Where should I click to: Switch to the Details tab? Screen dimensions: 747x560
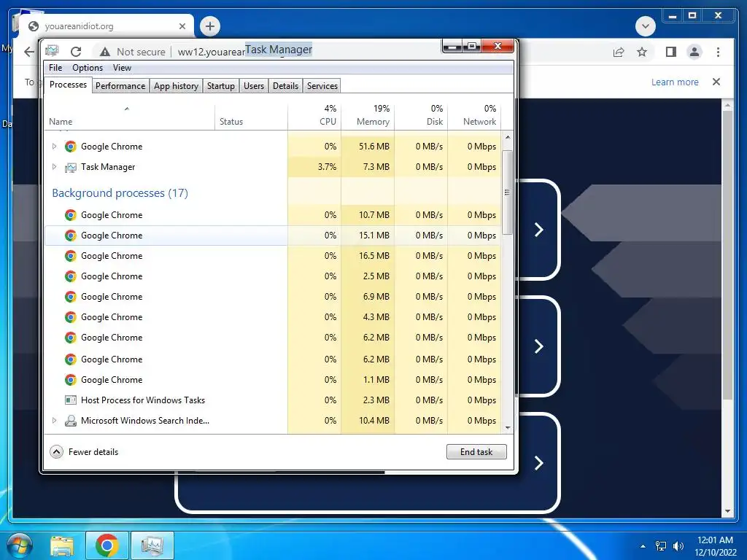(x=285, y=86)
